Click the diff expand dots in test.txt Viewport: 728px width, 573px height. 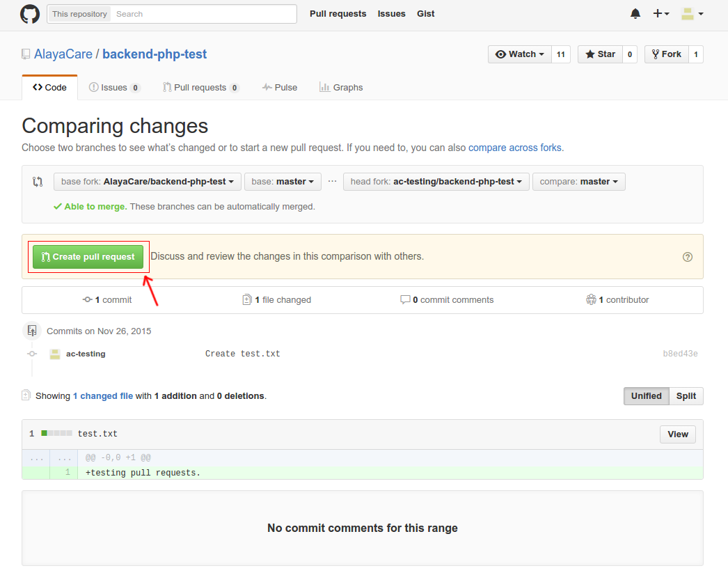[35, 457]
